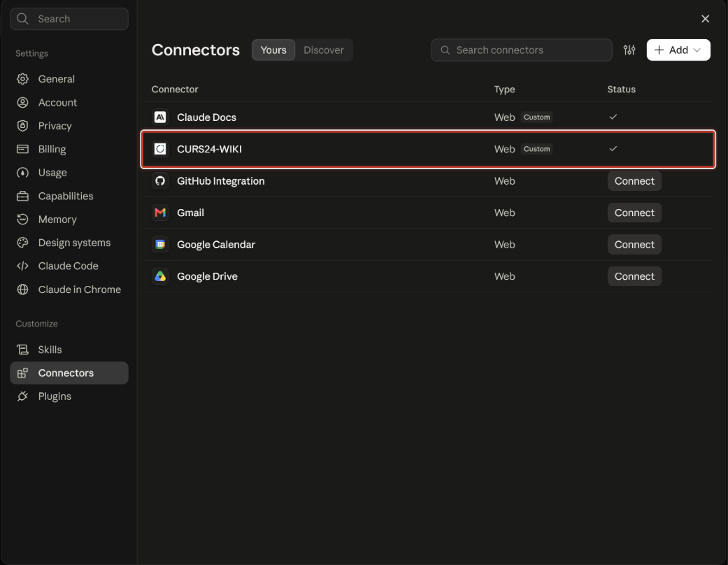
Task: Click the Gmail envelope logo
Action: point(160,213)
